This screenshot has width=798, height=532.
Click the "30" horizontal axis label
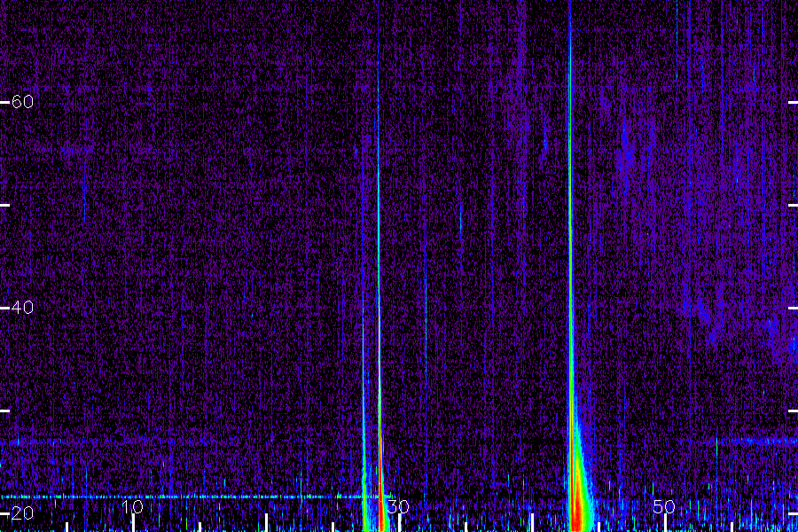tap(398, 506)
